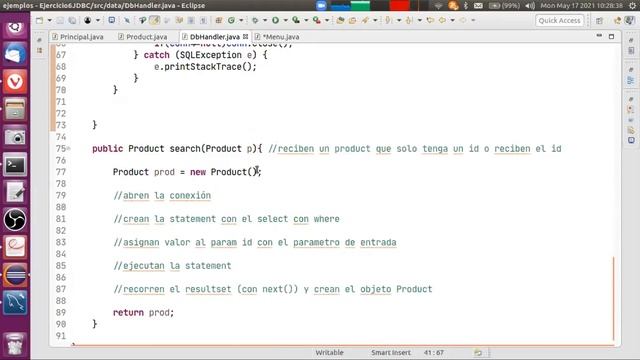Screen dimensions: 640x360
Task: Open the battery 99% indicator
Action: tap(504, 6)
